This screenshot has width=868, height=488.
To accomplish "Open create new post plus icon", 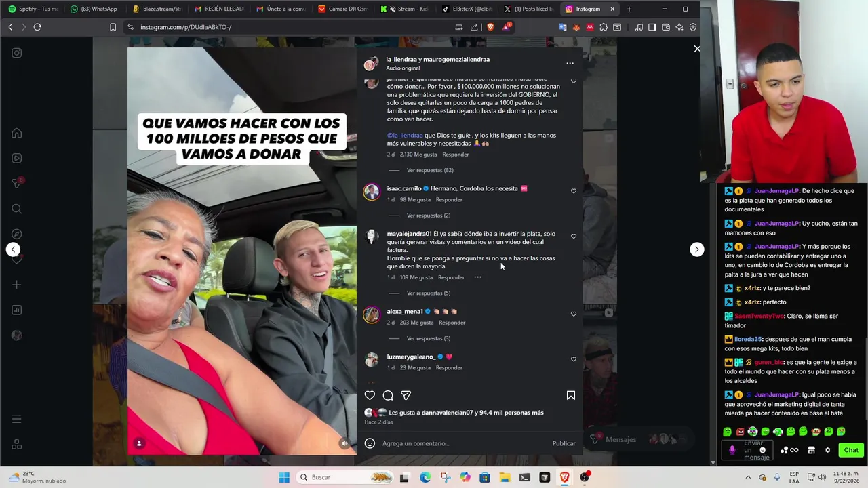I will (16, 285).
